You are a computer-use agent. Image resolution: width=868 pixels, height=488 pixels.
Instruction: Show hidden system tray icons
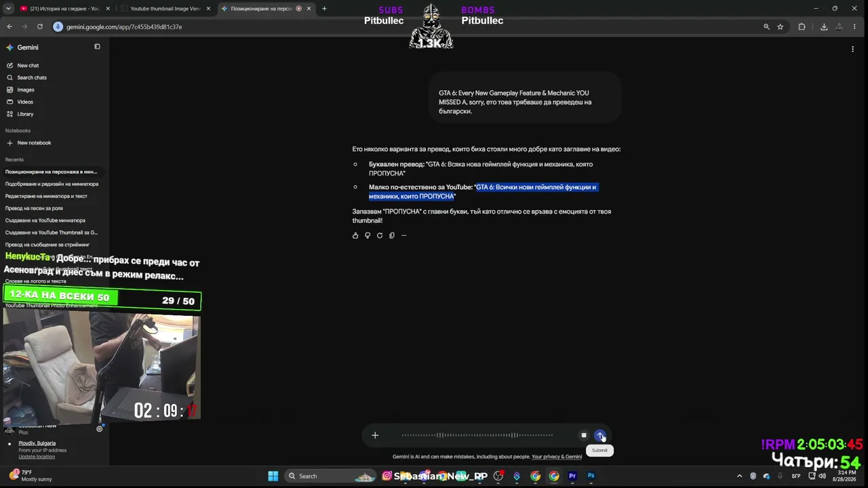pos(739,476)
